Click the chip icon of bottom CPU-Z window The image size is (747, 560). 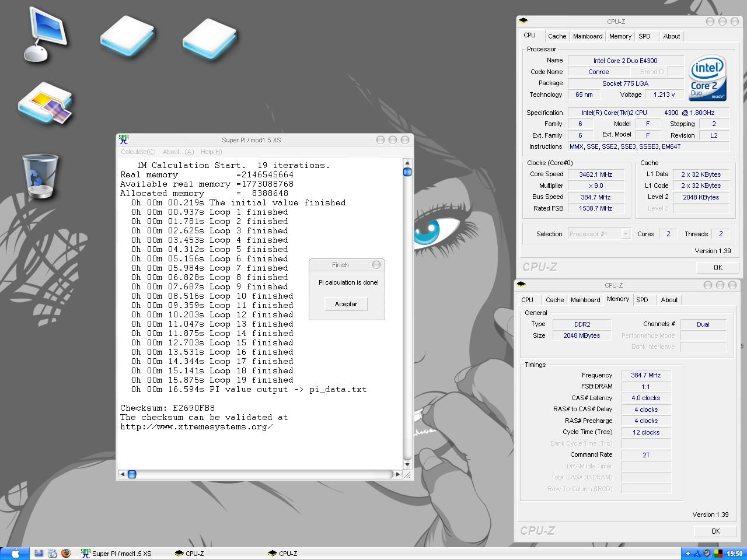pos(521,285)
